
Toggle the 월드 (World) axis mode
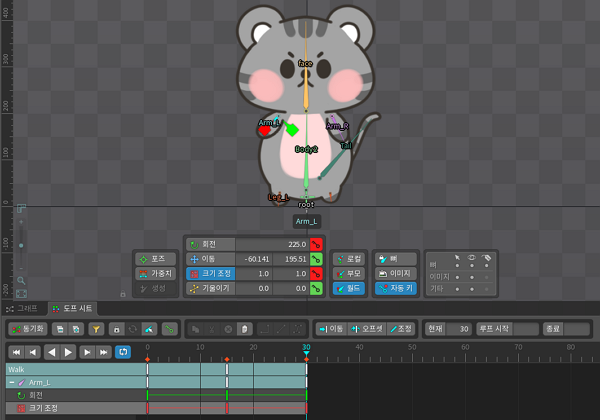pos(349,288)
